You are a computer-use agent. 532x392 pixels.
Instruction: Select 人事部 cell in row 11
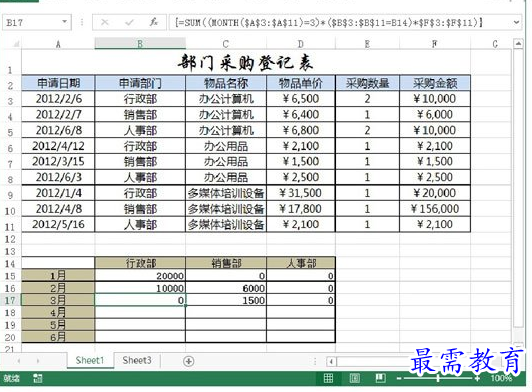[140, 224]
